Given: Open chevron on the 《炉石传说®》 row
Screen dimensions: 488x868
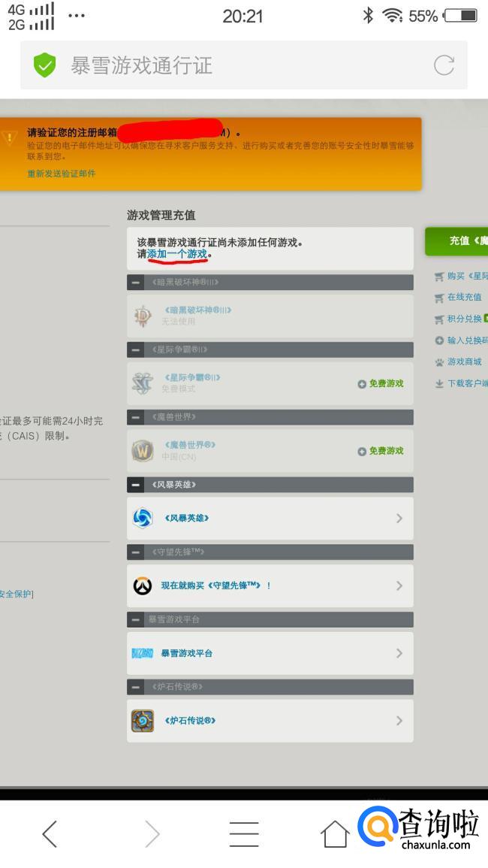Looking at the screenshot, I should [399, 721].
